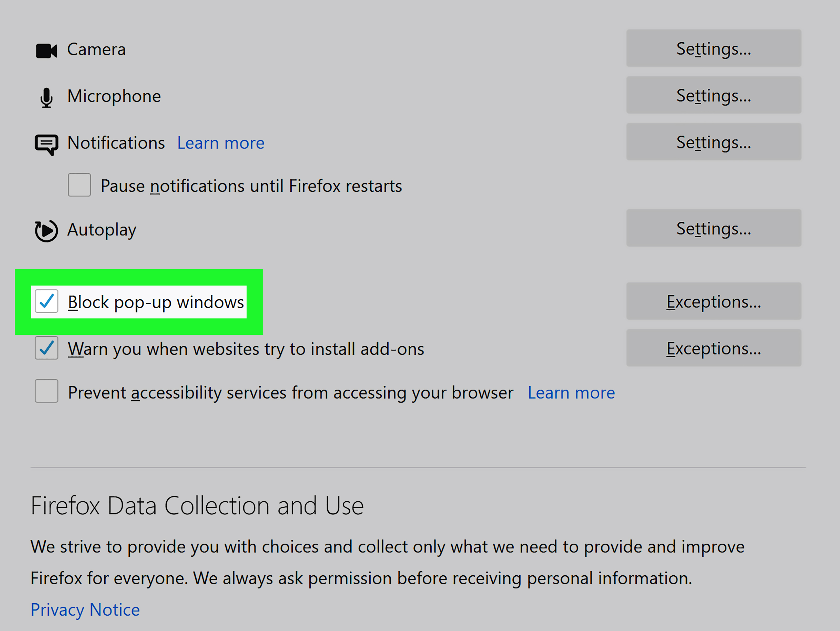Click the Pause notifications label text
The height and width of the screenshot is (631, 840).
[251, 187]
